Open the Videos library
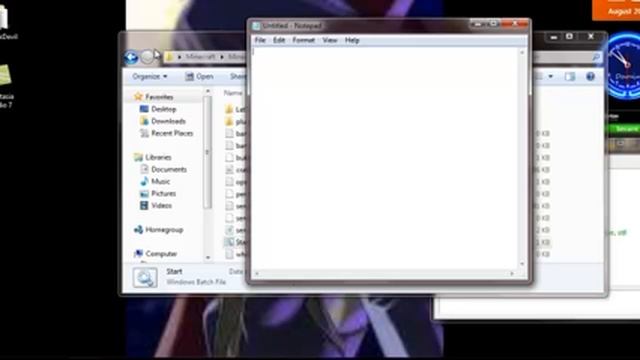The image size is (640, 360). (x=161, y=205)
